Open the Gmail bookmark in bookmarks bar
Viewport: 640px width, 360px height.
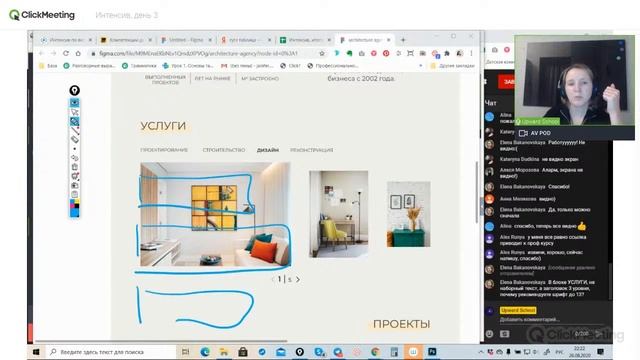(x=247, y=65)
